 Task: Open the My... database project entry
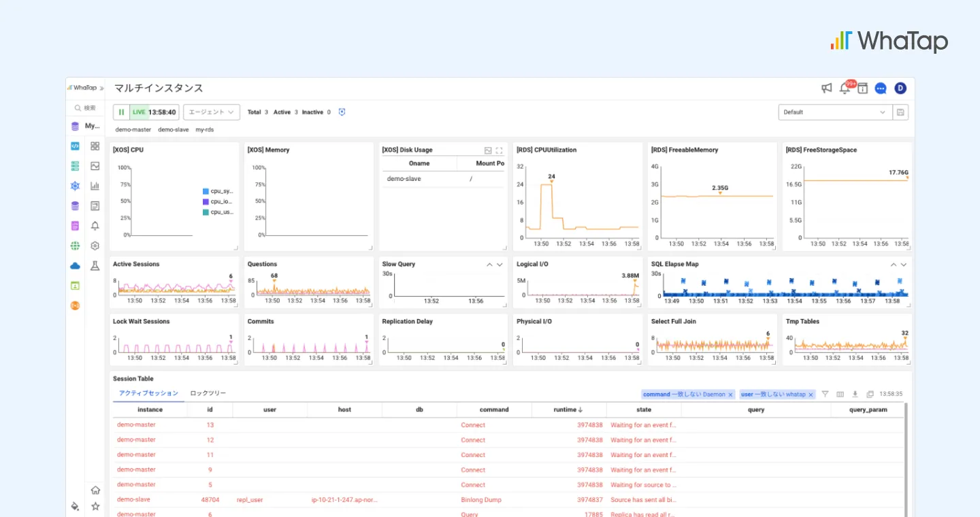(x=85, y=127)
